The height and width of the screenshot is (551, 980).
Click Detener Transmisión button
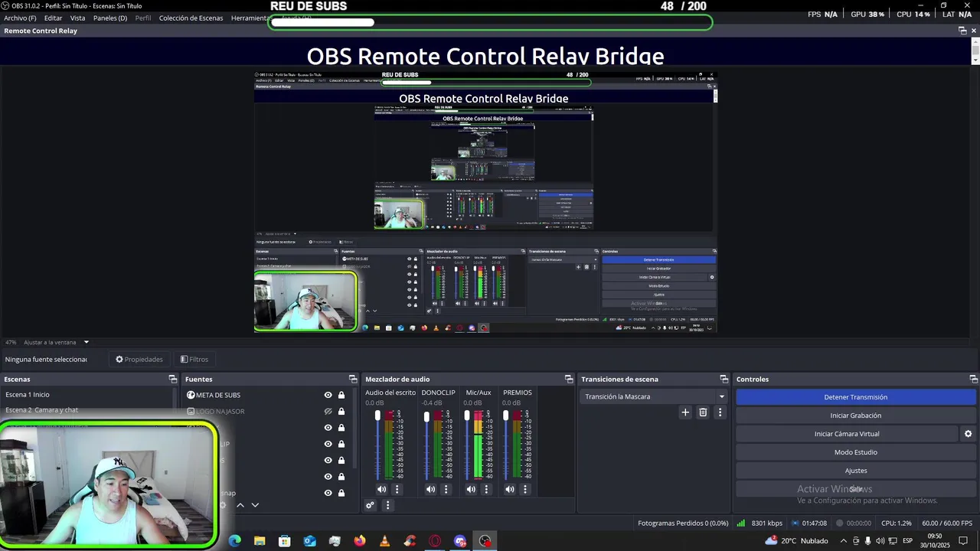pos(855,397)
